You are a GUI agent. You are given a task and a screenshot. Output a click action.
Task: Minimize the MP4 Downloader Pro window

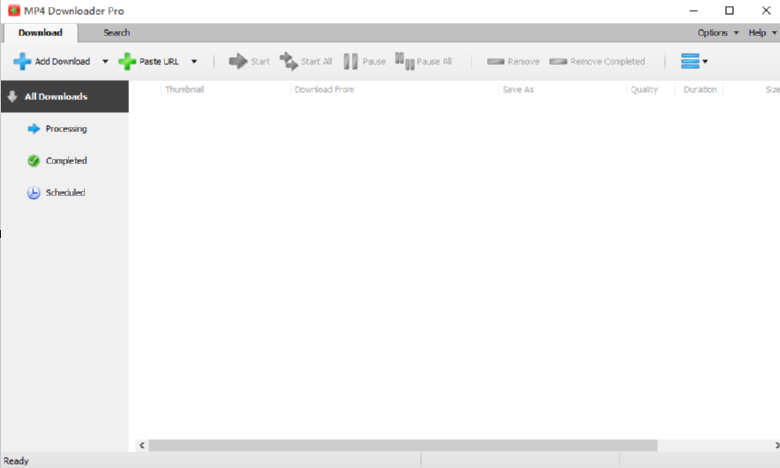tap(693, 10)
